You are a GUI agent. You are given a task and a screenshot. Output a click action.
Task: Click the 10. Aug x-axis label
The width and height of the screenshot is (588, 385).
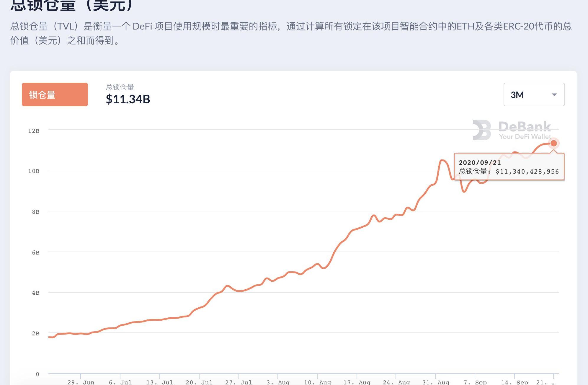pos(317,382)
